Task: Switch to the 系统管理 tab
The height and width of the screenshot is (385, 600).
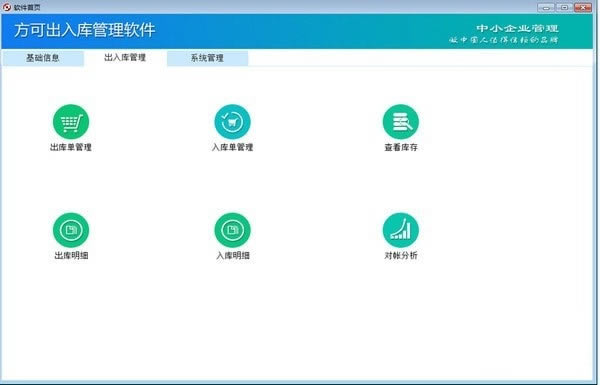Action: 207,58
